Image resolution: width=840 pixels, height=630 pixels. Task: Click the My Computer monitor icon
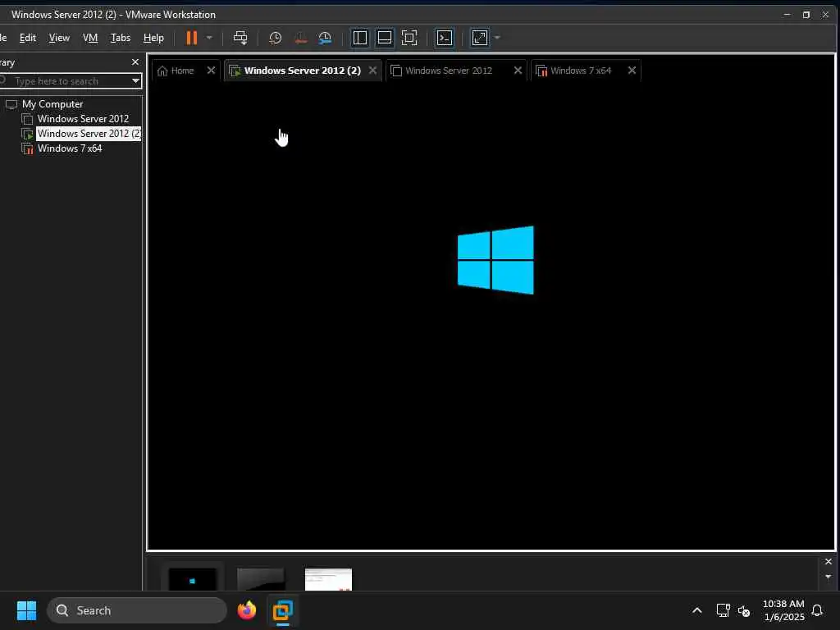pyautogui.click(x=11, y=104)
